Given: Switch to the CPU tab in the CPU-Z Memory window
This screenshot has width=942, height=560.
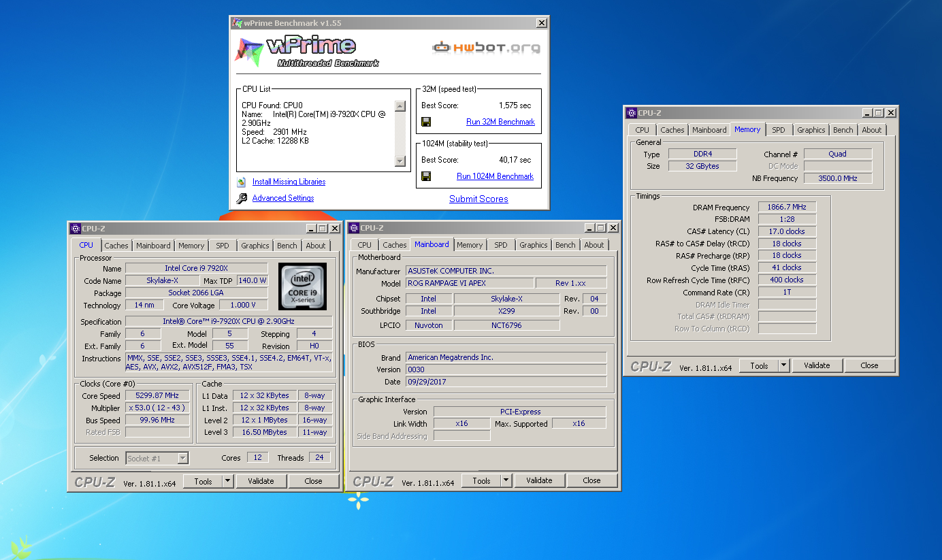Looking at the screenshot, I should 643,130.
